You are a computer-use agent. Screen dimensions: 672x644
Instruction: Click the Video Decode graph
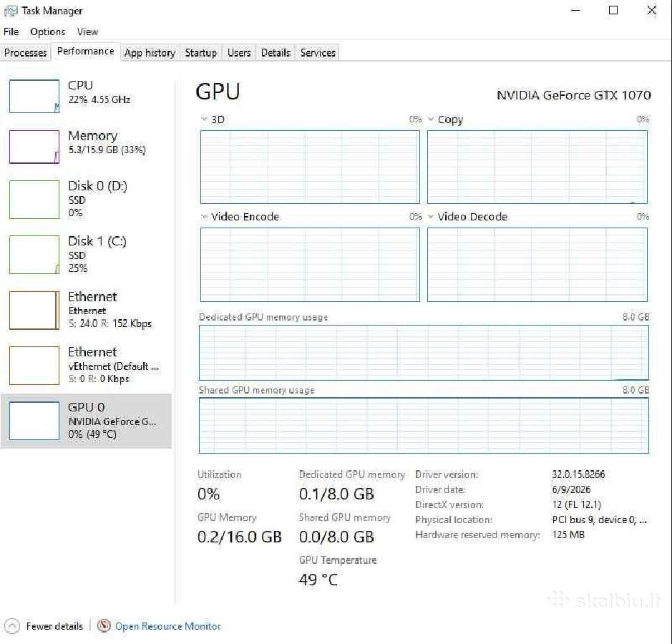pyautogui.click(x=537, y=264)
